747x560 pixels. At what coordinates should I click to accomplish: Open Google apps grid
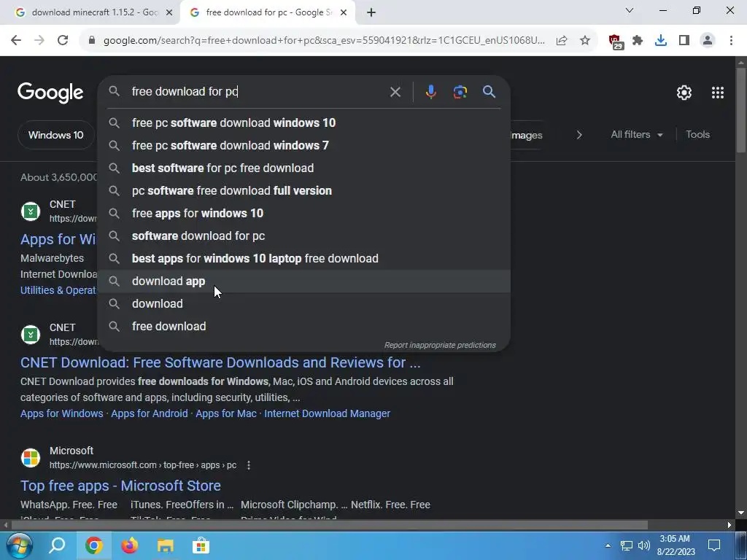(x=718, y=93)
